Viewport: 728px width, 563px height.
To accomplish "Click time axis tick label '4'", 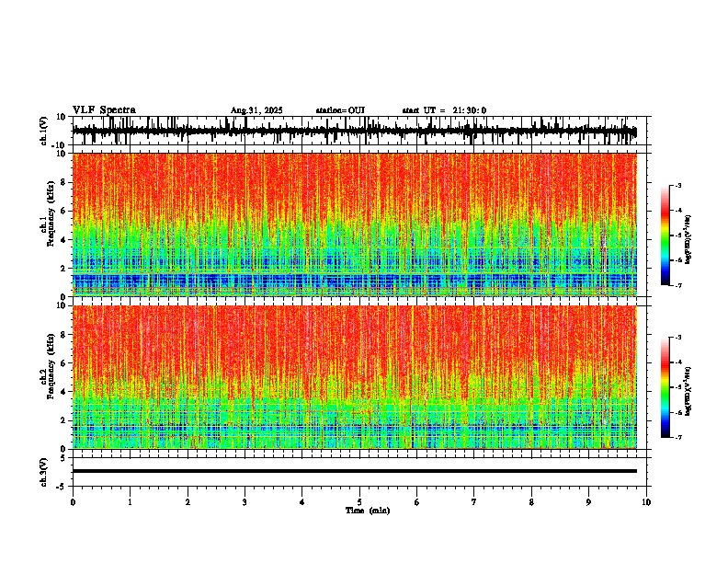I will [x=302, y=502].
